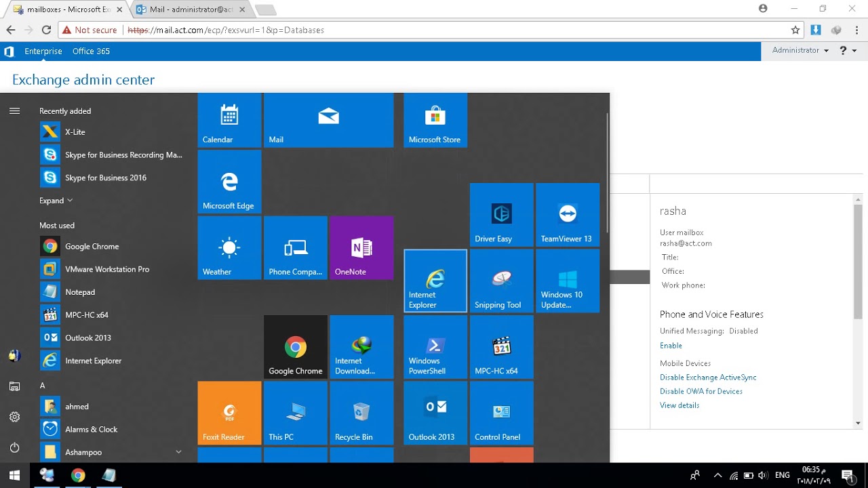The height and width of the screenshot is (488, 868).
Task: Launch the Microsoft Store tile
Action: pos(435,120)
